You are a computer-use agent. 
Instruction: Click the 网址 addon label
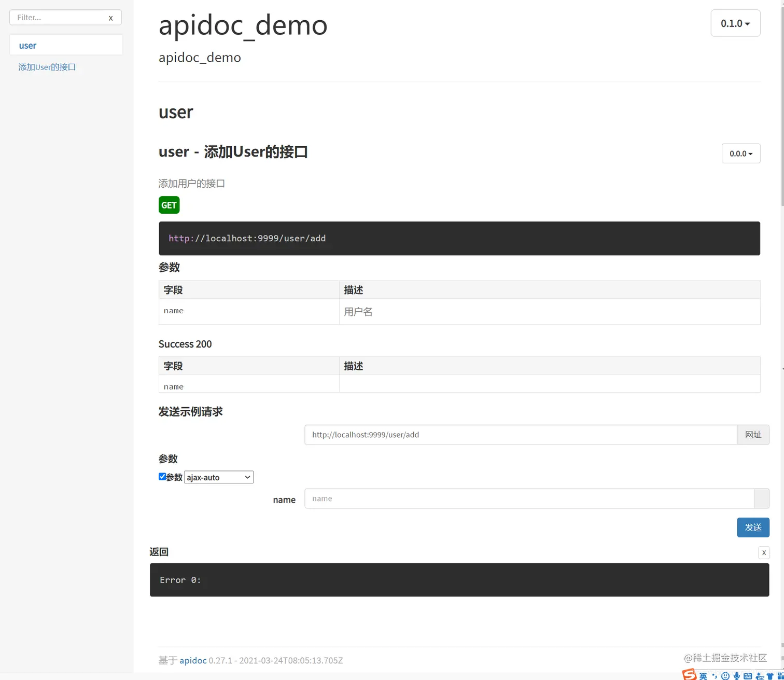[753, 435]
